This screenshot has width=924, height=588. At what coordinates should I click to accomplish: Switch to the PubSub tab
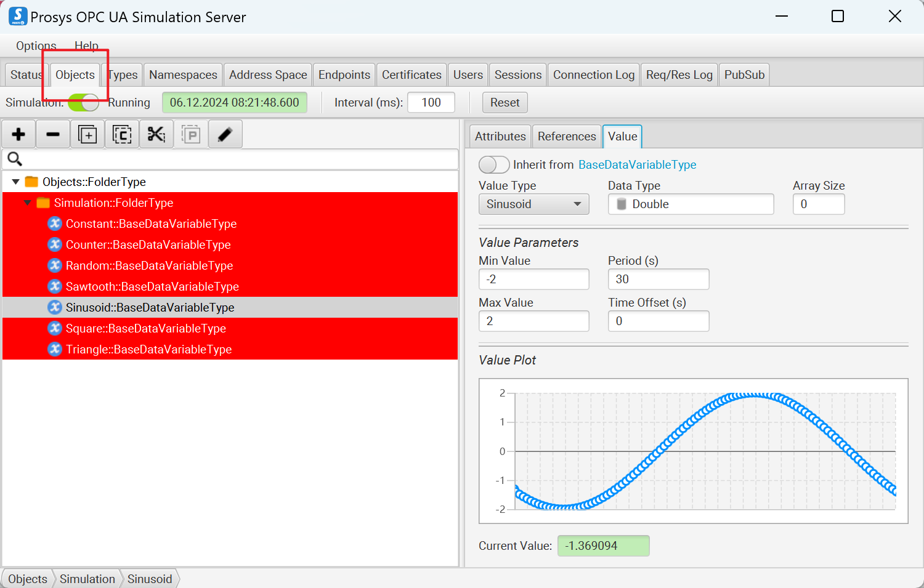tap(744, 75)
